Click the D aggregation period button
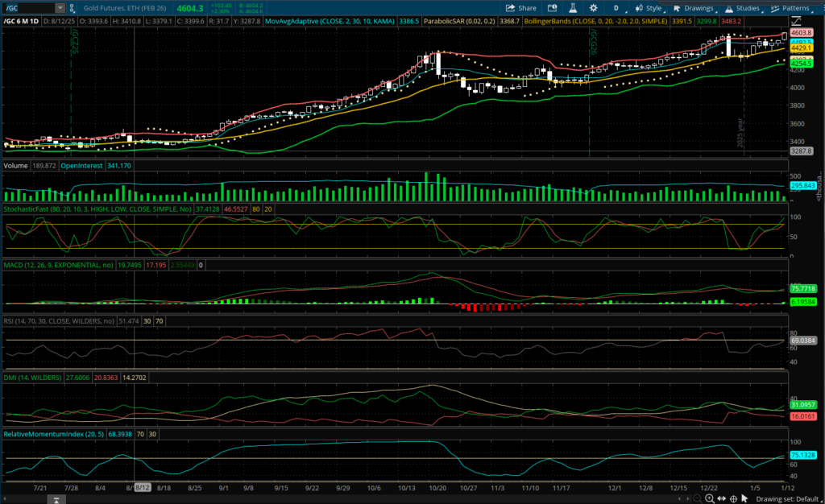 pyautogui.click(x=616, y=7)
